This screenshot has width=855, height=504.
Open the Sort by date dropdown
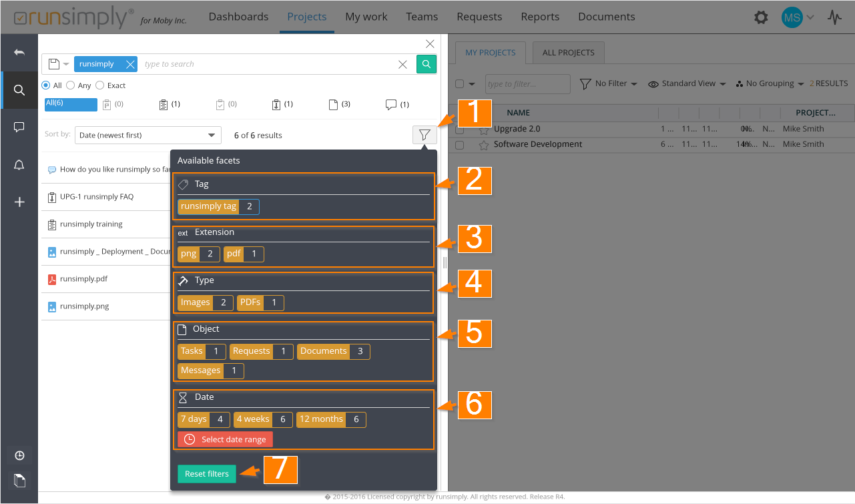coord(148,135)
